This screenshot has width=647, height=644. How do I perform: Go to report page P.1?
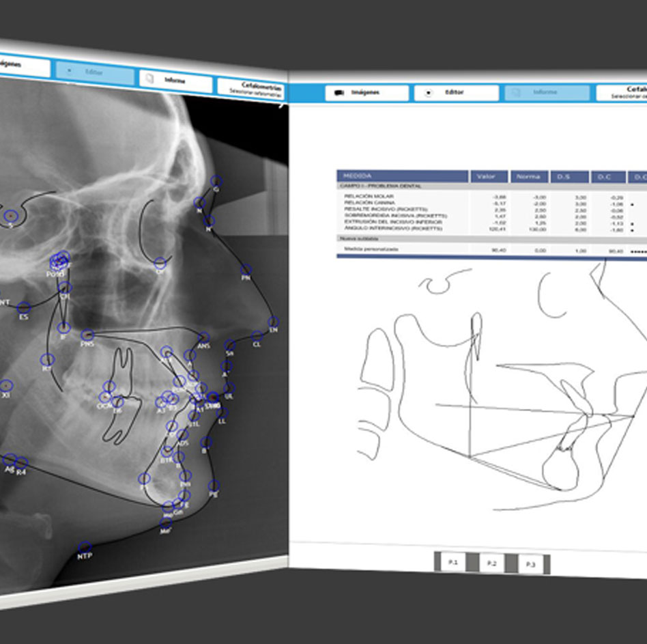(x=452, y=563)
